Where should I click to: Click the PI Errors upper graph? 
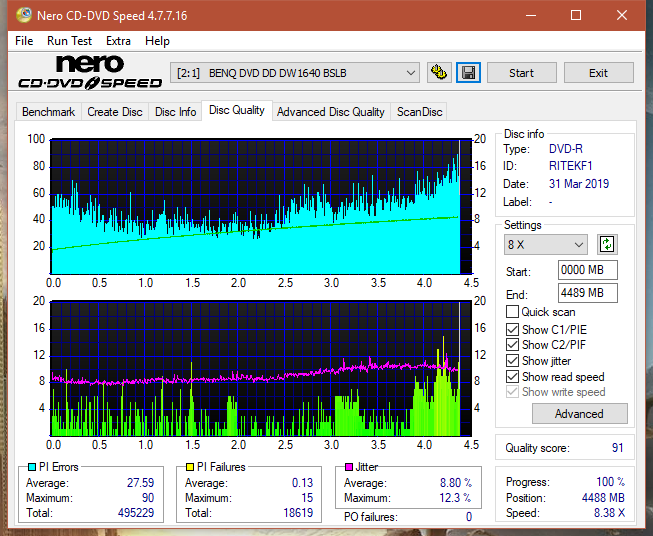pos(261,207)
